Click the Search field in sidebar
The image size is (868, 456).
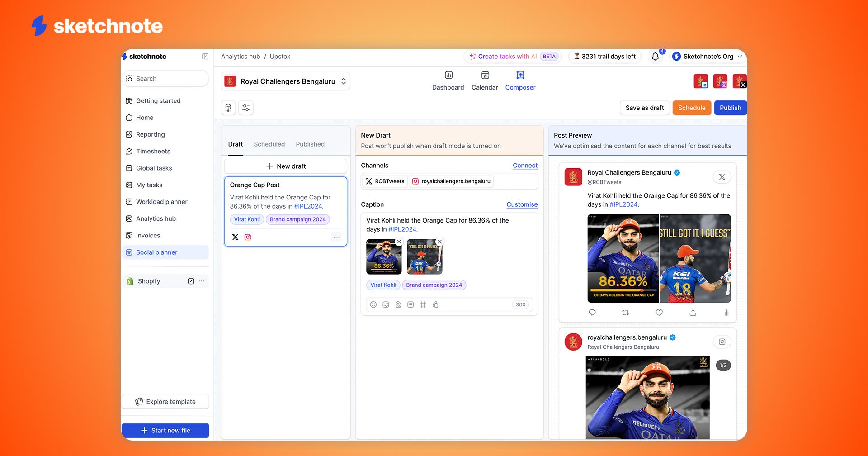click(165, 79)
